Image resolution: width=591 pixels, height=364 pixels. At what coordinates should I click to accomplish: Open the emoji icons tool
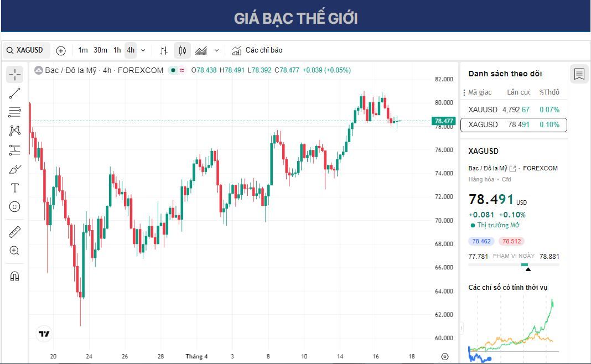pos(15,206)
